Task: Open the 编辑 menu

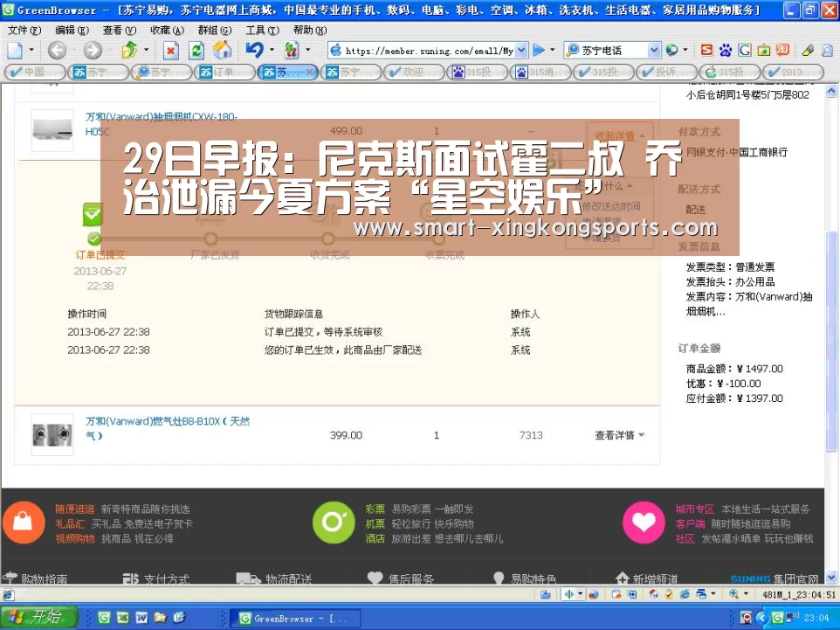Action: [x=72, y=30]
